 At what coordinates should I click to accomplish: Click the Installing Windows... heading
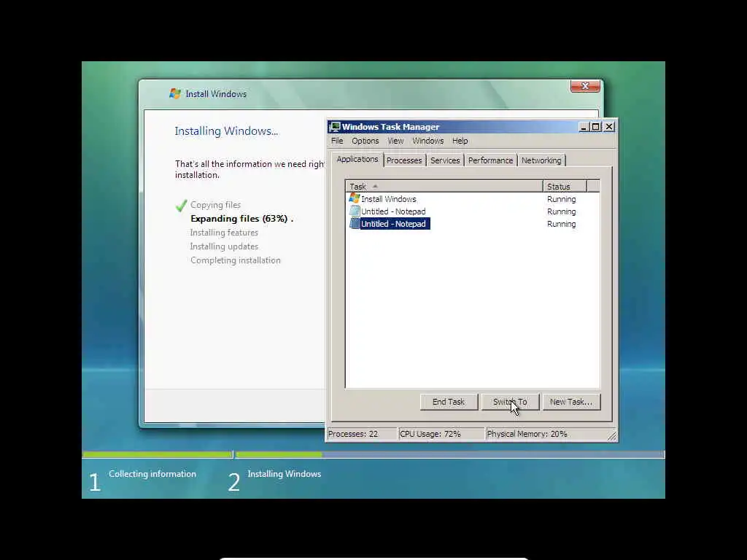point(226,131)
